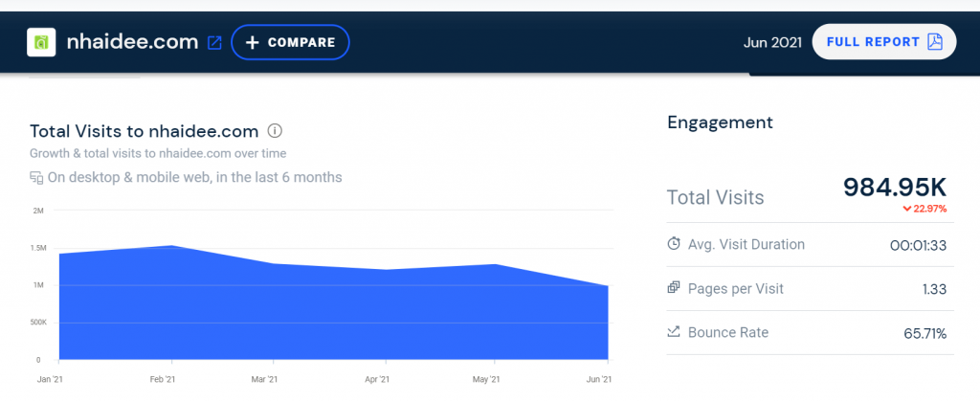This screenshot has height=402, width=980.
Task: Open nhaidee.com via external link icon
Action: pyautogui.click(x=214, y=42)
